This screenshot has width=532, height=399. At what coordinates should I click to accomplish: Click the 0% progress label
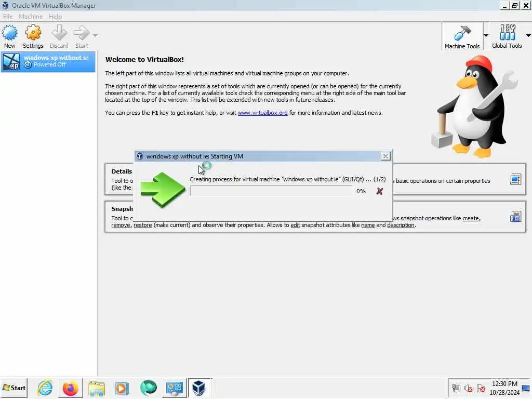(x=361, y=191)
